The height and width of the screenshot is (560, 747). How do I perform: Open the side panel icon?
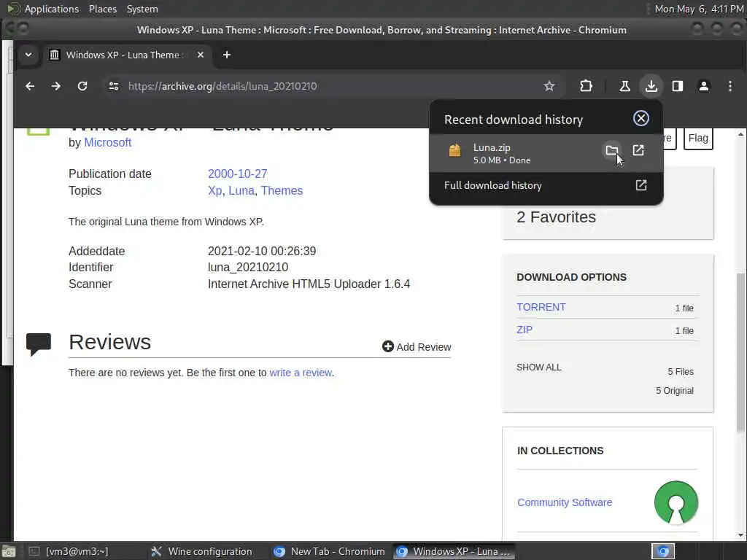[678, 86]
